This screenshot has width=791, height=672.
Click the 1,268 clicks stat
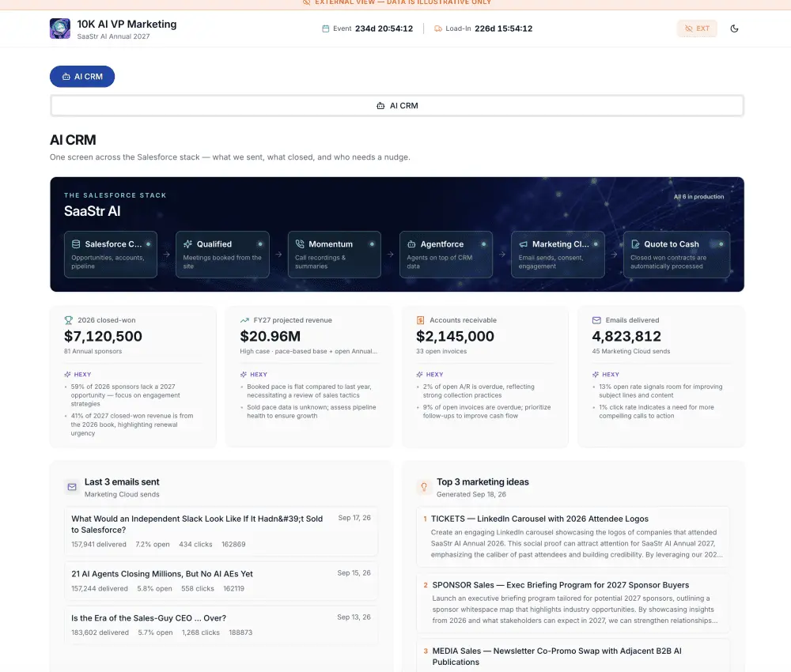pyautogui.click(x=201, y=632)
